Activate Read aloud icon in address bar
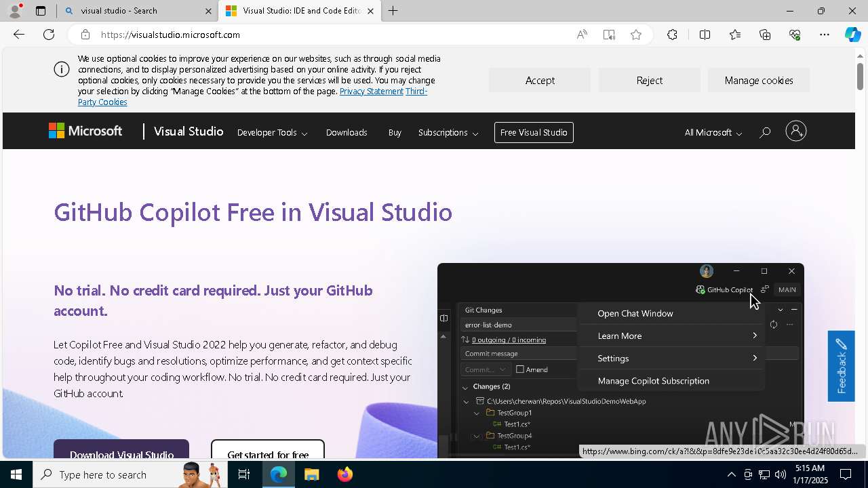The height and width of the screenshot is (488, 868). [582, 35]
